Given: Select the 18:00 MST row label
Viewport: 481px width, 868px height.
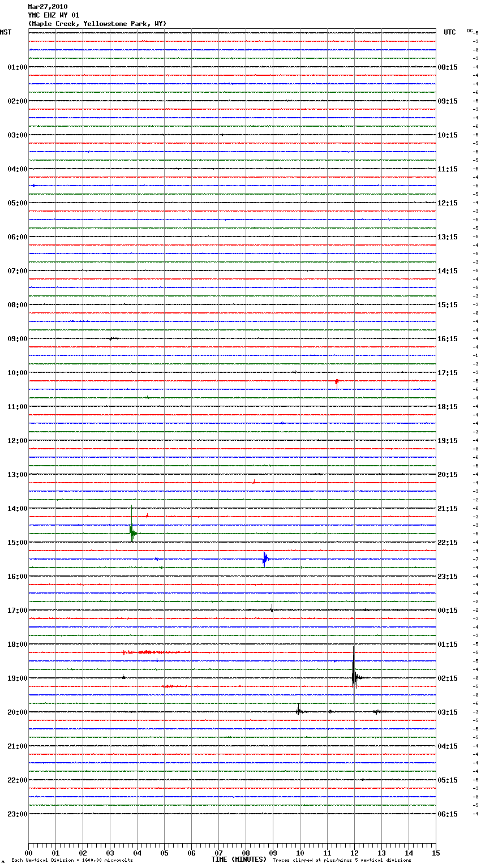Looking at the screenshot, I should [18, 644].
